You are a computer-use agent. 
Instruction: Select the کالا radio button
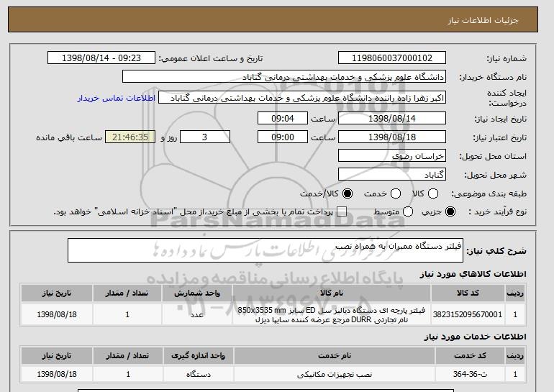pyautogui.click(x=433, y=193)
